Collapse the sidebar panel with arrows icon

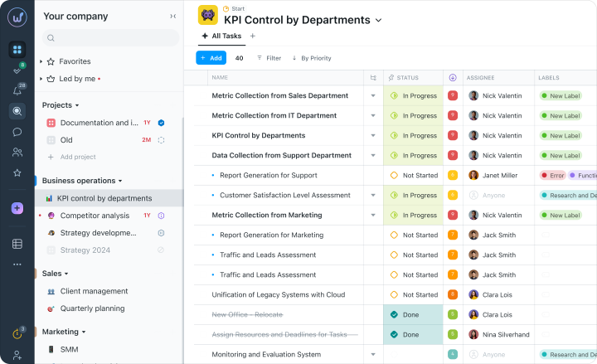click(172, 16)
